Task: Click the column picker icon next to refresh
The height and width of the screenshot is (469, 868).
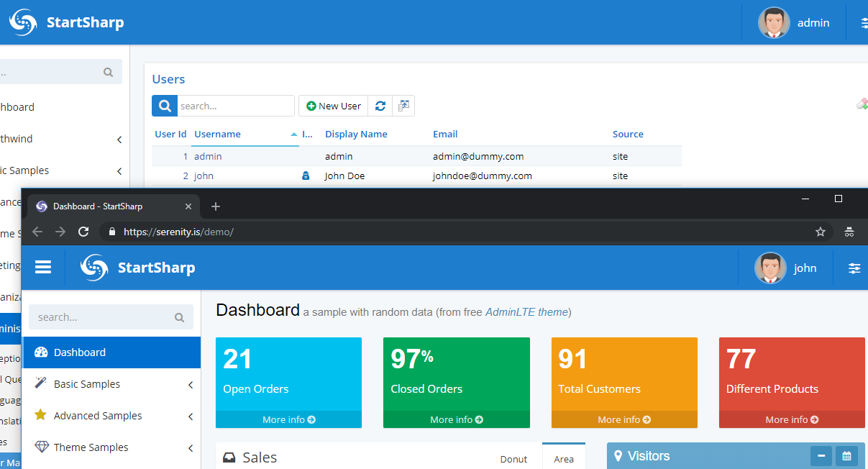Action: click(x=403, y=106)
